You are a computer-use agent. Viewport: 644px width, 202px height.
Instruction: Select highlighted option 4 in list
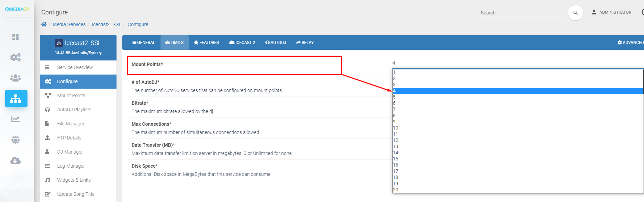coord(518,91)
